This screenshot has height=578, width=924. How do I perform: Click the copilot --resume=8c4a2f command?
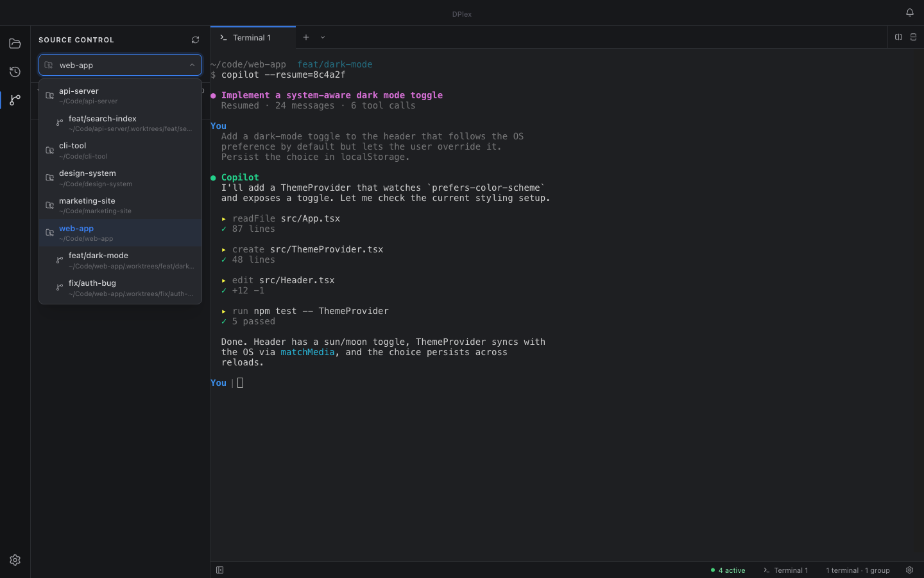[283, 74]
